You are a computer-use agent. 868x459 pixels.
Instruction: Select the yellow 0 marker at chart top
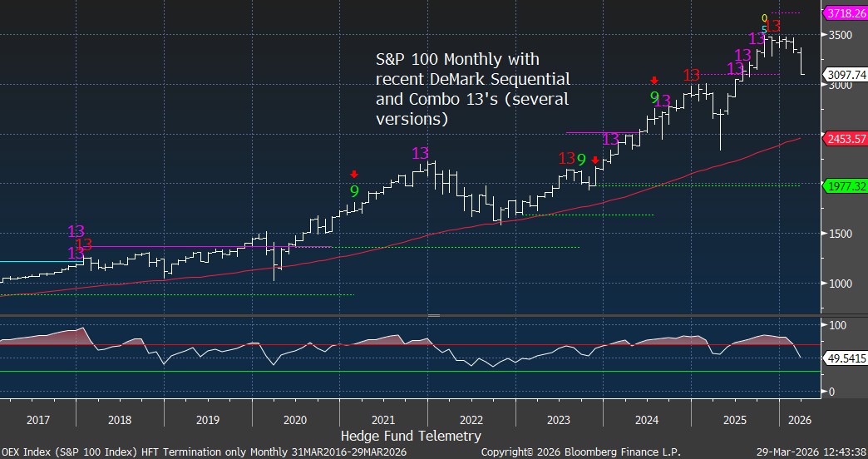pos(765,17)
